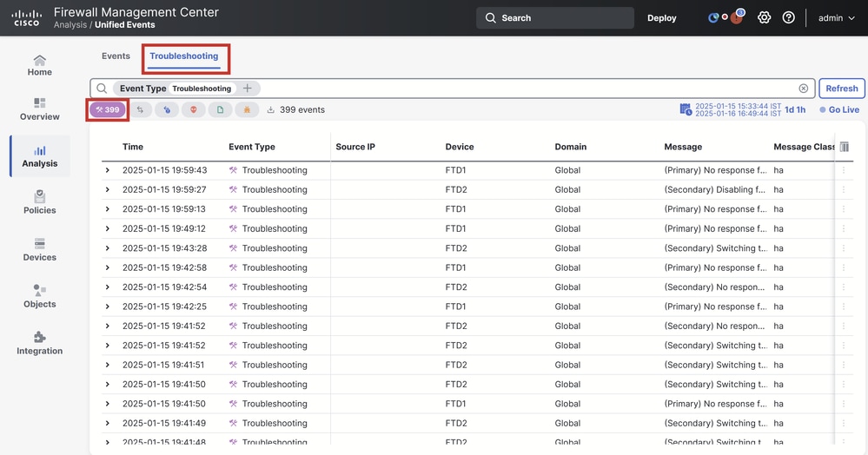
Task: Expand the 19:41:51 event row
Action: 108,365
